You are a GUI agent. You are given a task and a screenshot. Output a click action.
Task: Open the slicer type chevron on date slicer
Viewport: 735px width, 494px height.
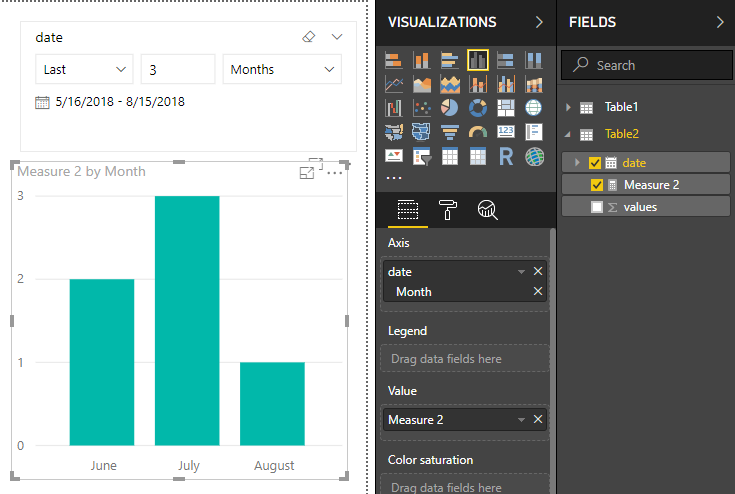pos(337,37)
